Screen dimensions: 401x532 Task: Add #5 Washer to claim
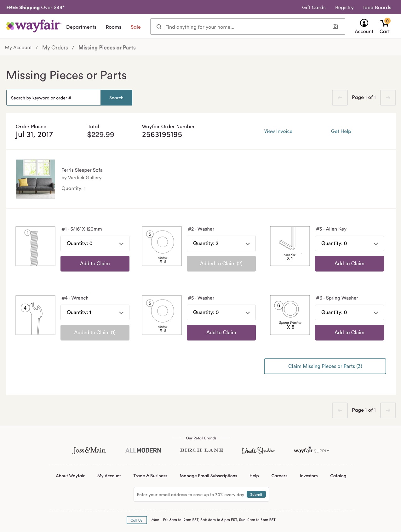click(221, 333)
